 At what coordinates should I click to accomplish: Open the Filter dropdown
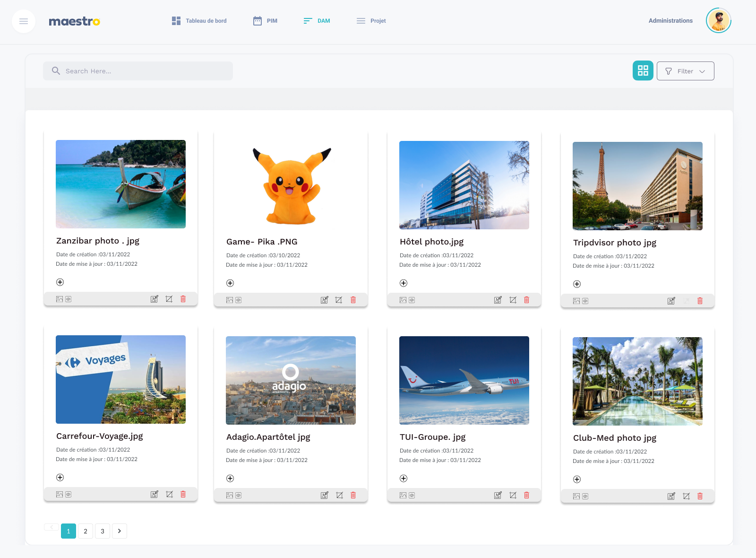click(685, 71)
